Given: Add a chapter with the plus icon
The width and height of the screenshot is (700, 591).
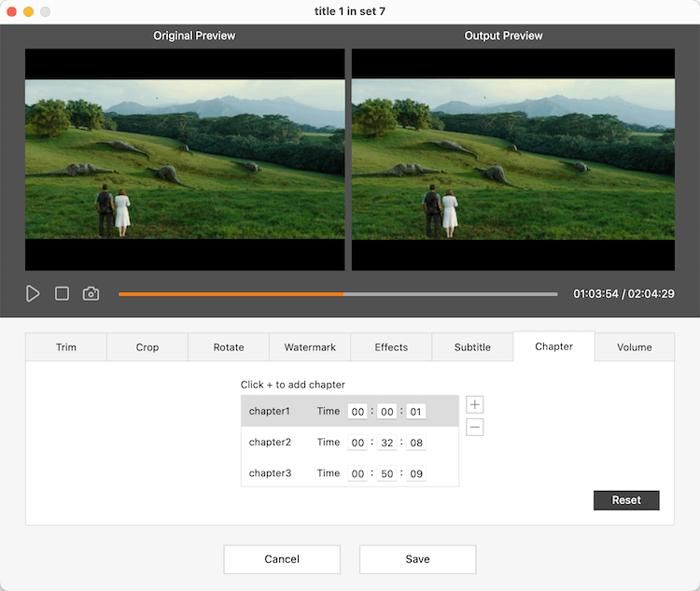Looking at the screenshot, I should [474, 404].
